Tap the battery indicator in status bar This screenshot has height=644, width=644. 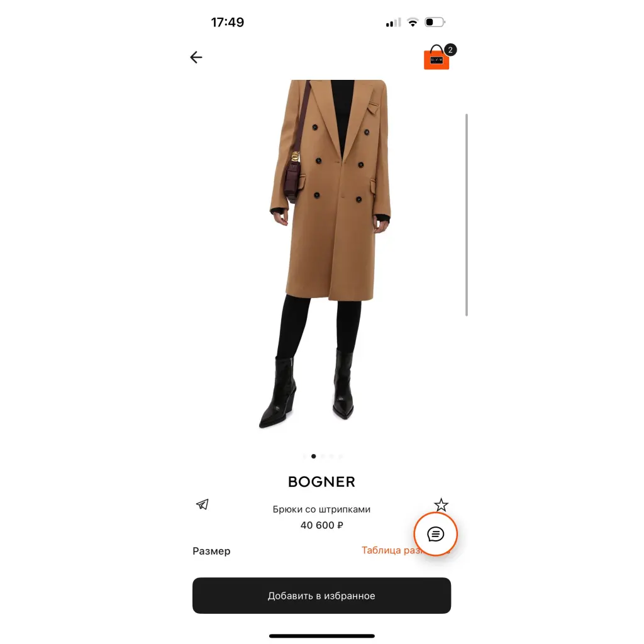pyautogui.click(x=435, y=22)
